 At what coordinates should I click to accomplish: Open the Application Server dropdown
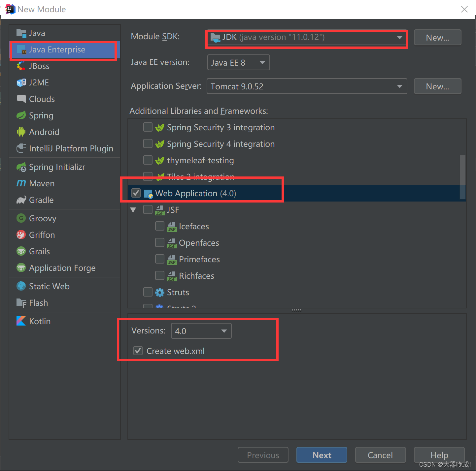pyautogui.click(x=307, y=86)
